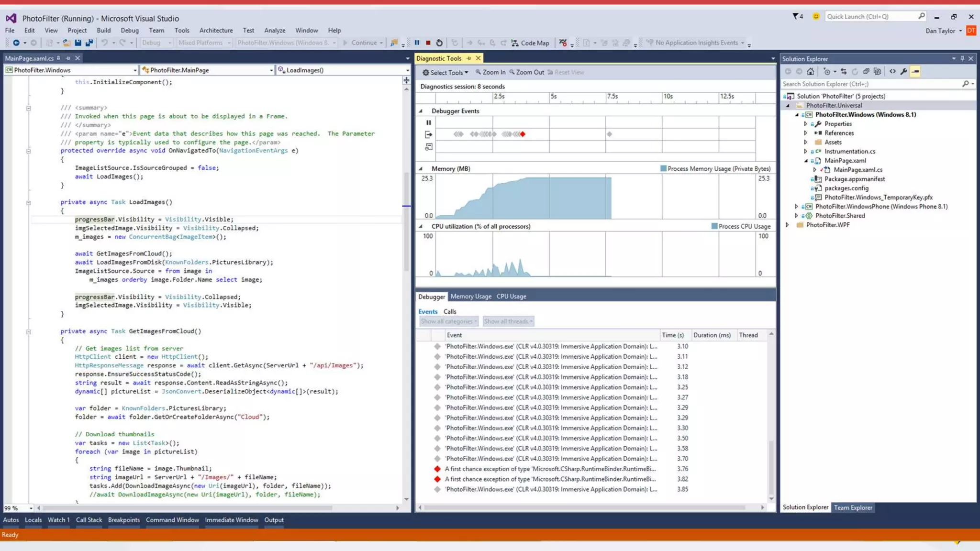The width and height of the screenshot is (980, 551).
Task: Select the exception event at 3.82
Action: [550, 479]
